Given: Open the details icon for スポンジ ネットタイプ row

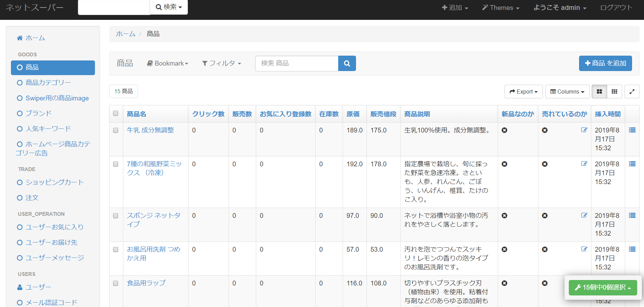Looking at the screenshot, I should [632, 215].
